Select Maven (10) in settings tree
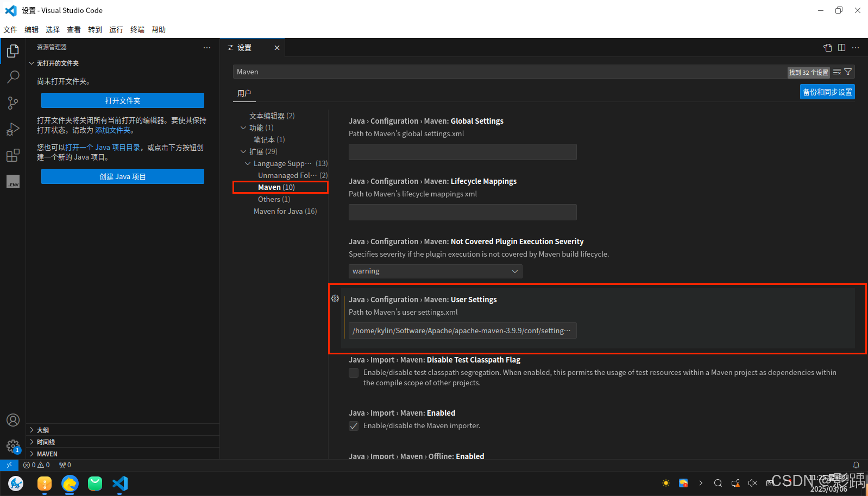868x496 pixels. (276, 188)
